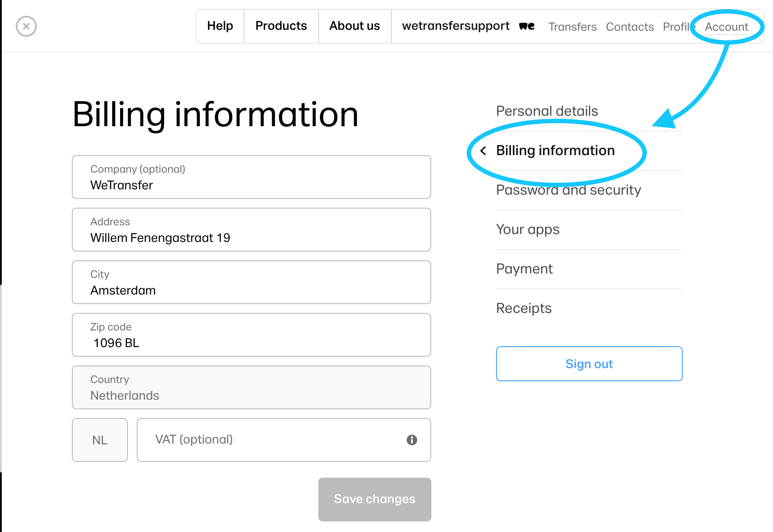
Task: Open the Profile tab
Action: coord(678,27)
